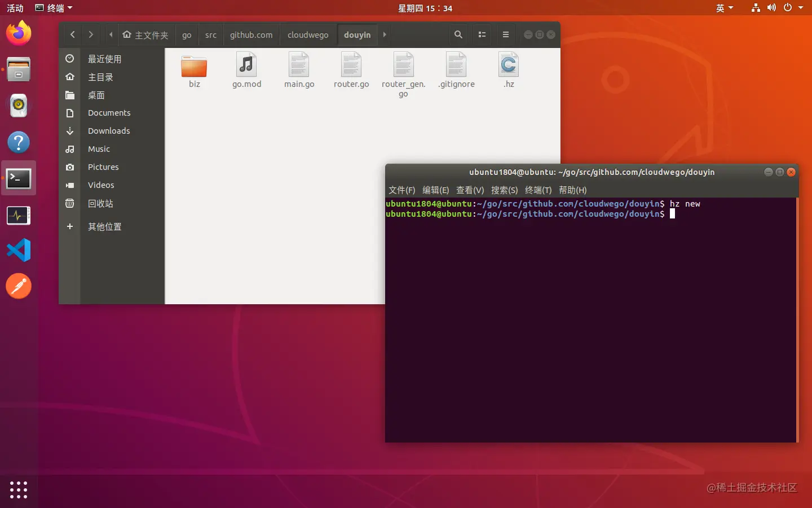Open terminal 文件(F) menu
812x508 pixels.
pos(401,190)
